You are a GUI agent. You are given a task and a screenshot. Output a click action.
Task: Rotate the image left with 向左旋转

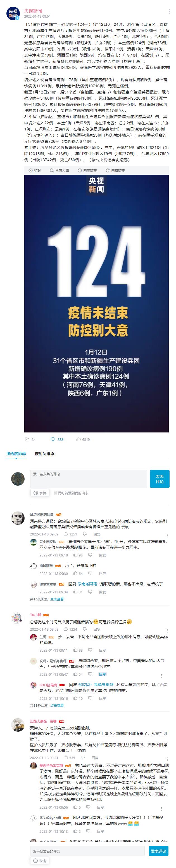(87, 170)
